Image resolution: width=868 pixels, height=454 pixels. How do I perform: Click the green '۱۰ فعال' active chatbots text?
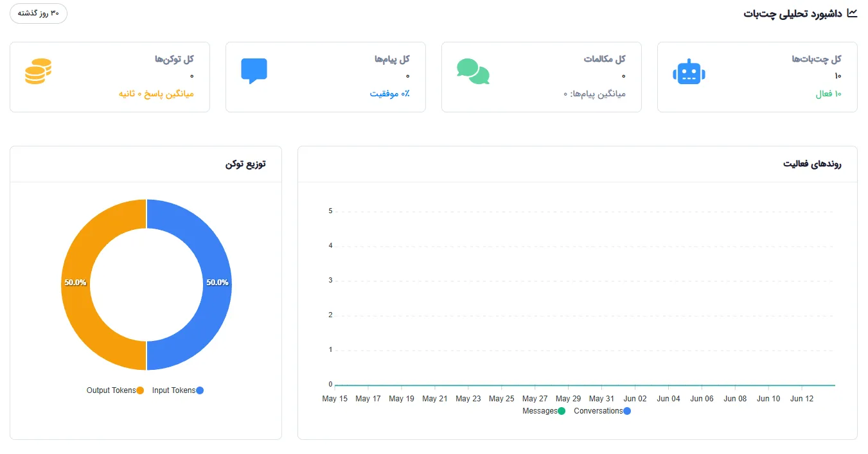pos(828,94)
